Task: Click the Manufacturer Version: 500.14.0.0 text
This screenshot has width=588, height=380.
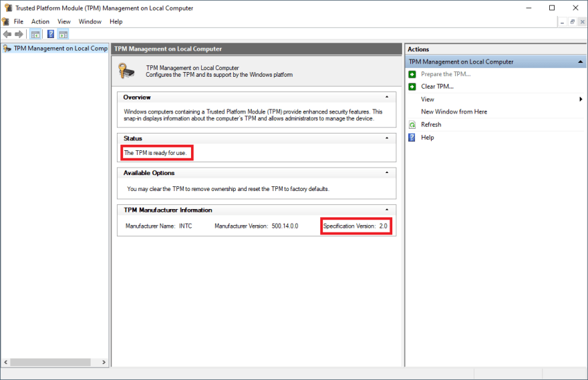Action: [x=257, y=226]
